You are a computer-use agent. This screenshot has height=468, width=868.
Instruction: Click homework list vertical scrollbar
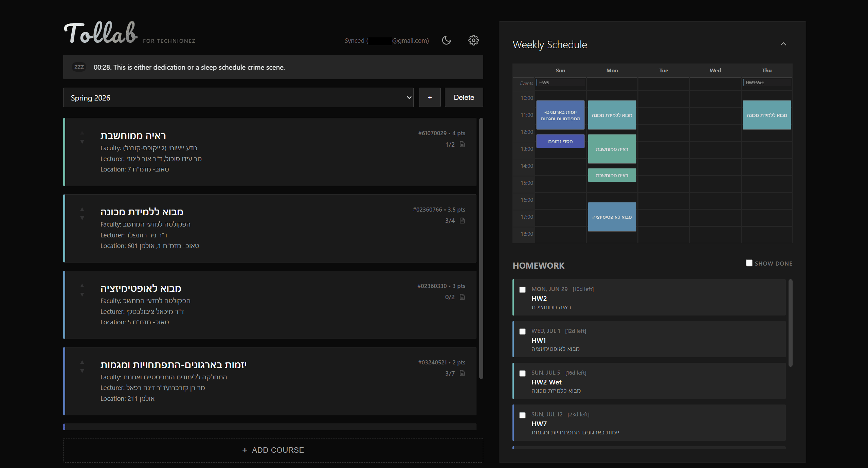point(791,323)
